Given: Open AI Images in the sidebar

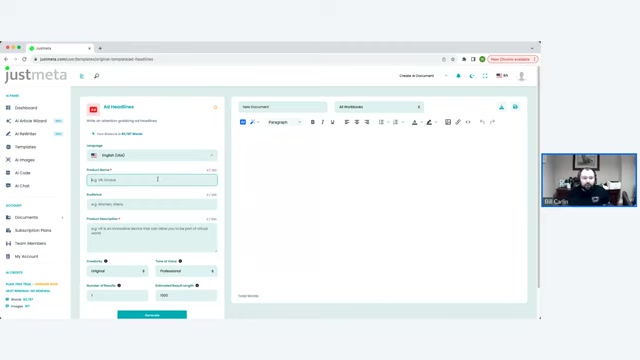Looking at the screenshot, I should click(x=24, y=160).
